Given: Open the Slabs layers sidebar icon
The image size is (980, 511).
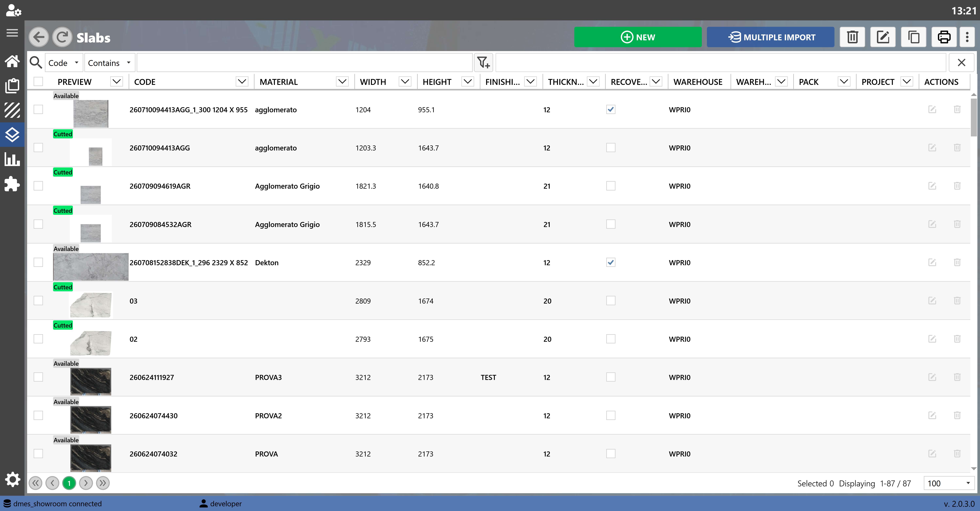Looking at the screenshot, I should (12, 135).
